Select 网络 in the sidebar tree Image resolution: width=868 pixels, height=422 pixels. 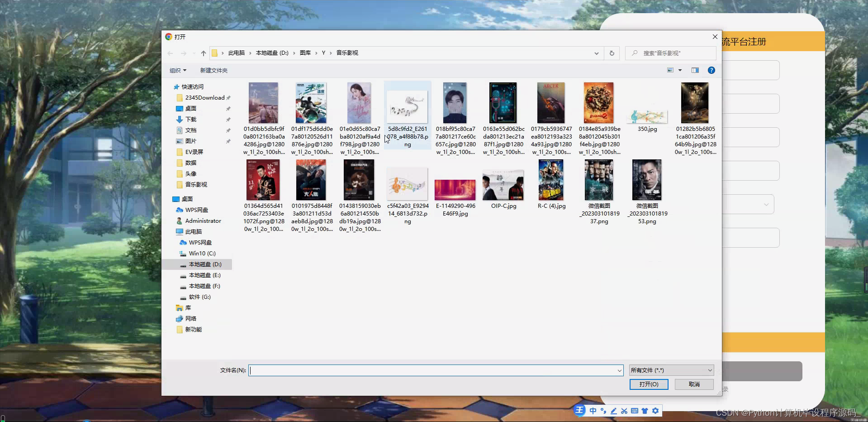[191, 318]
